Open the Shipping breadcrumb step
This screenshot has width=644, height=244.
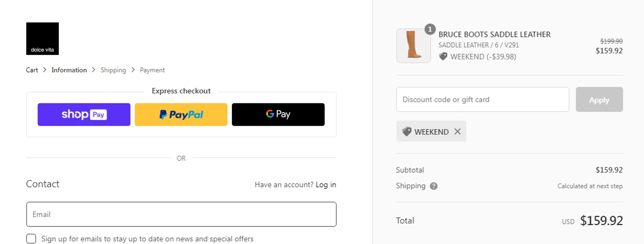[x=113, y=70]
